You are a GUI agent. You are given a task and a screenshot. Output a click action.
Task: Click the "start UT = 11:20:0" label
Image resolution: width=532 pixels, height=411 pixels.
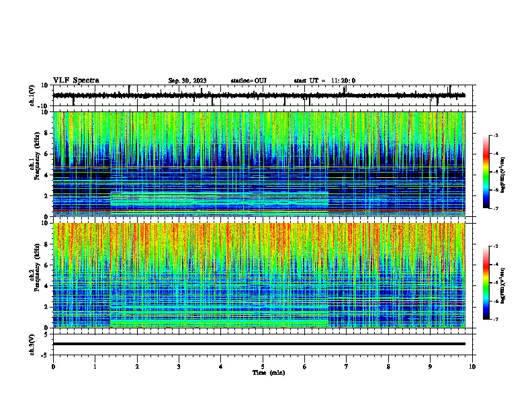pyautogui.click(x=324, y=81)
